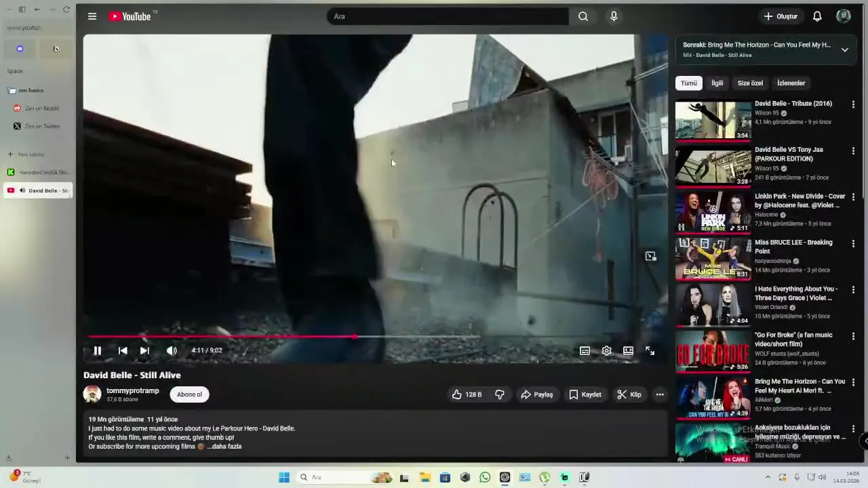This screenshot has height=488, width=868.
Task: Click the browser URL bar www.youtub
Action: pyautogui.click(x=37, y=28)
